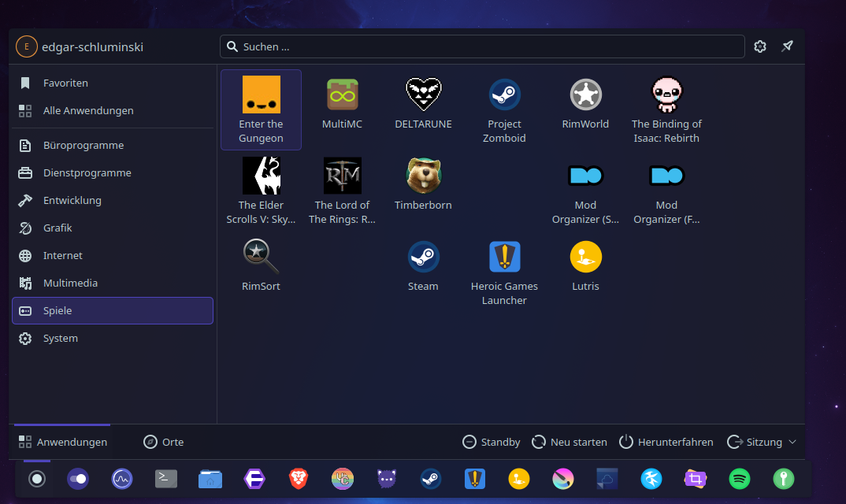Viewport: 846px width, 504px height.
Task: Open the system monitor pulse icon in taskbar
Action: coord(122,479)
